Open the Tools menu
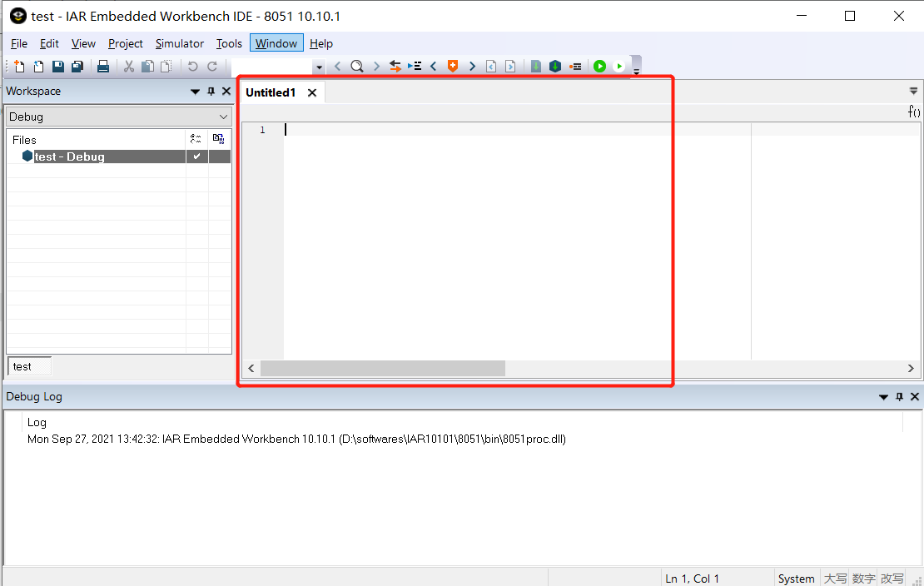This screenshot has width=924, height=586. click(229, 43)
